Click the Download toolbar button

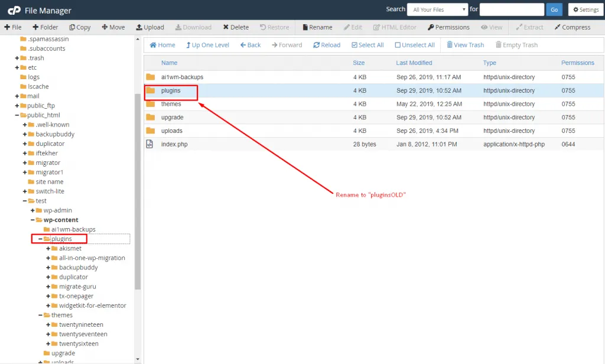click(193, 27)
